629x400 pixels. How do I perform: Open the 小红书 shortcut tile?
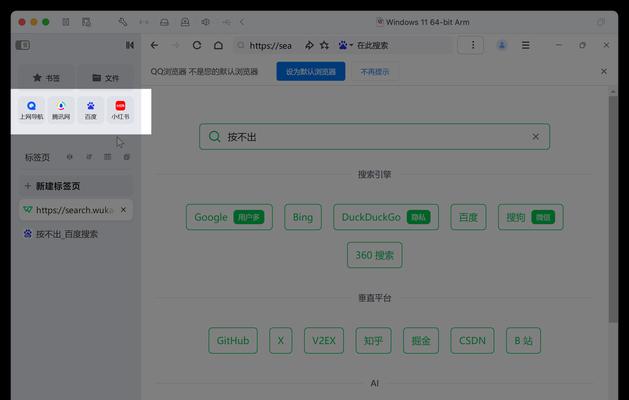pos(120,109)
